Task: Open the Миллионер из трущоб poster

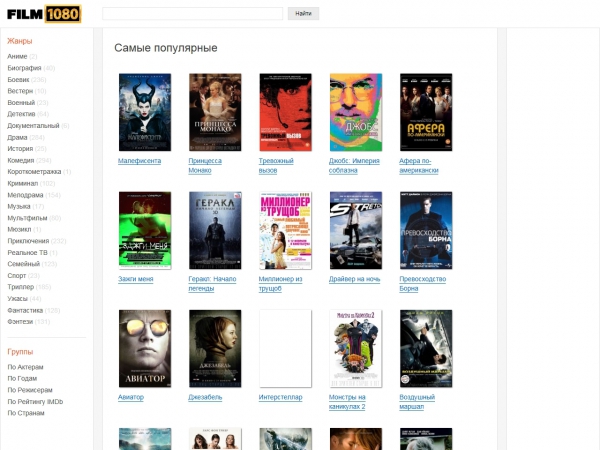Action: pyautogui.click(x=285, y=230)
